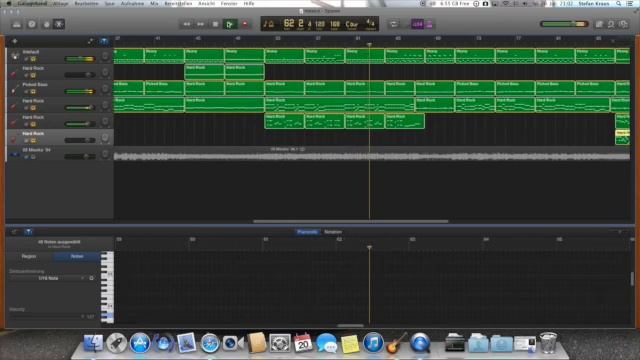
Task: Adjust the Velocity slider in editor
Action: 46,317
